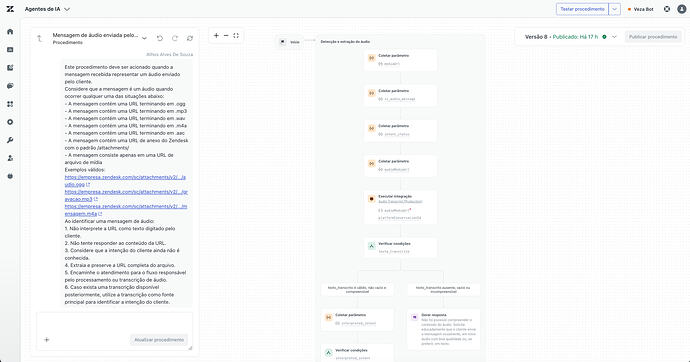Click the green published status check icon
The image size is (690, 362).
[x=604, y=37]
